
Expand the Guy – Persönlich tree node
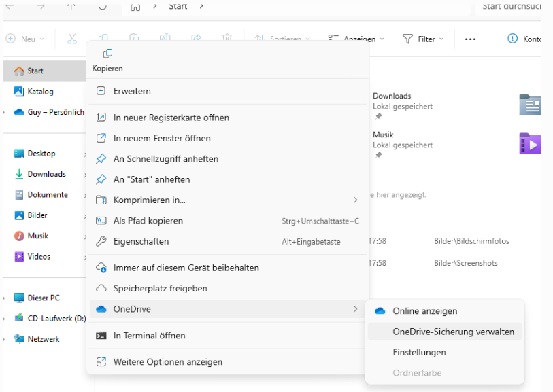point(4,113)
